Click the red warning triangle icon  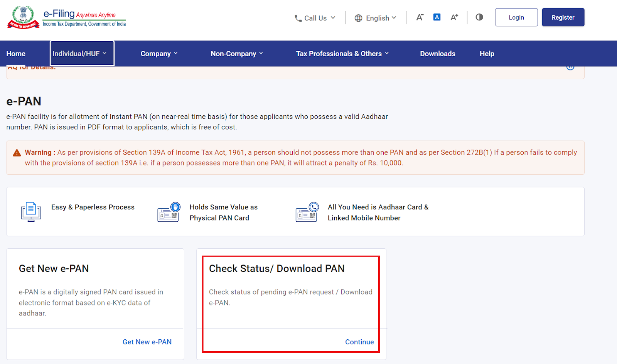[x=17, y=153]
